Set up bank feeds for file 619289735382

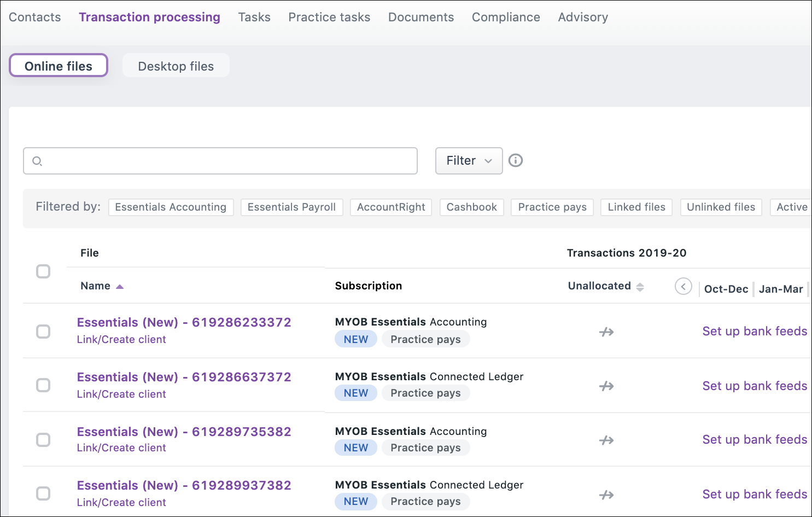coord(755,439)
